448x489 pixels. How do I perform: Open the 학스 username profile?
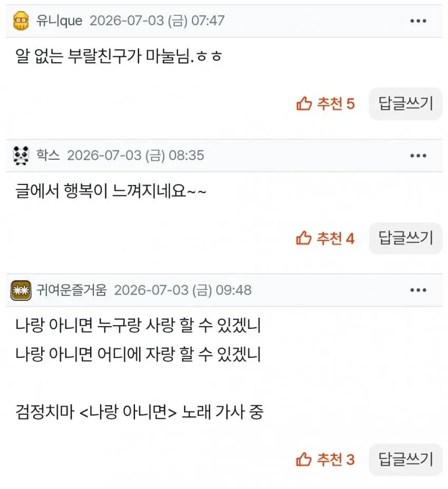tap(48, 155)
